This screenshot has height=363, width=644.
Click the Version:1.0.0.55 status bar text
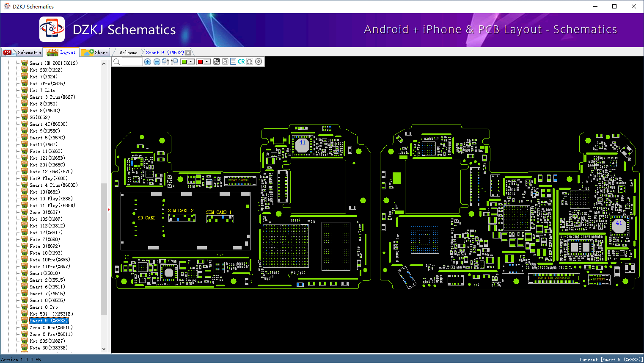coord(21,360)
